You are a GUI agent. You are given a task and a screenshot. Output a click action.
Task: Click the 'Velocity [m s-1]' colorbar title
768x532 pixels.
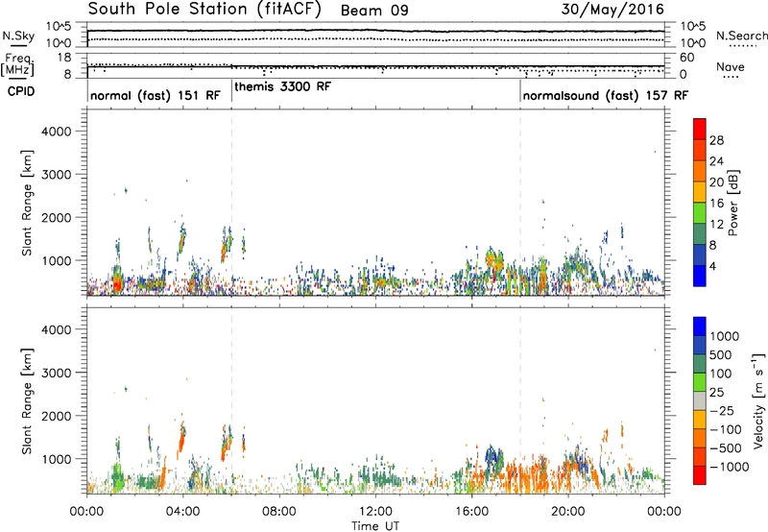(758, 400)
